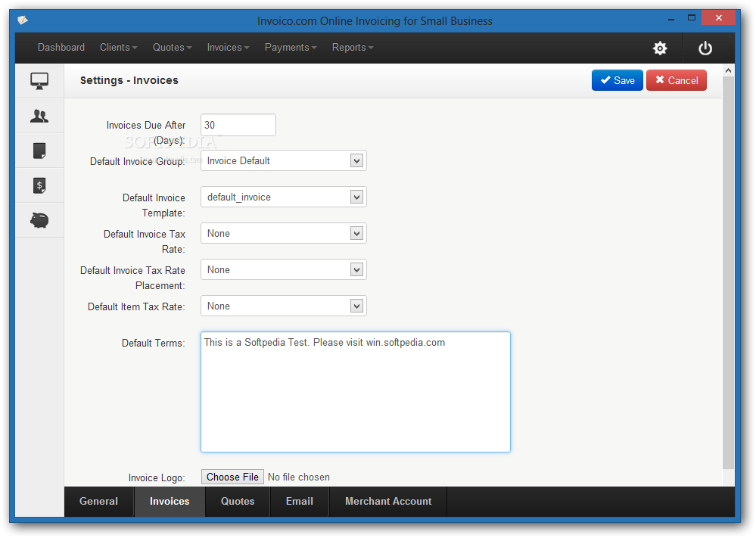Expand the Clients menu

[x=119, y=47]
